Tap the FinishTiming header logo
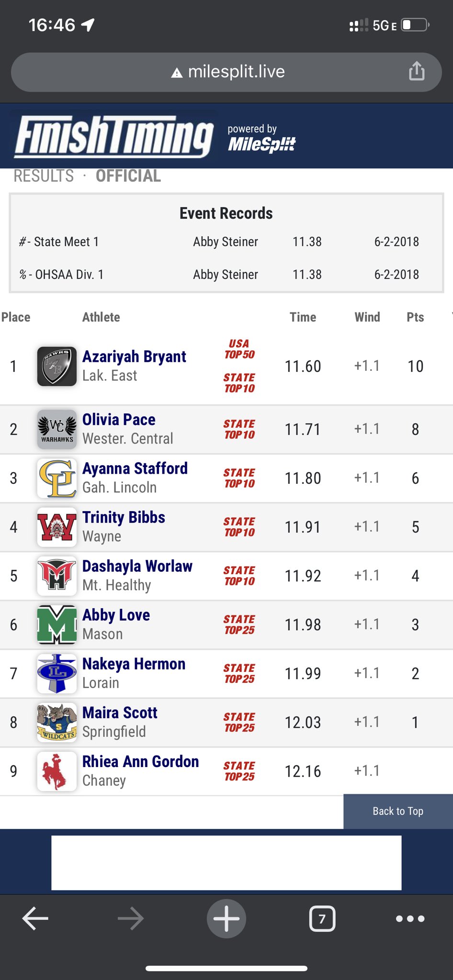 point(114,136)
